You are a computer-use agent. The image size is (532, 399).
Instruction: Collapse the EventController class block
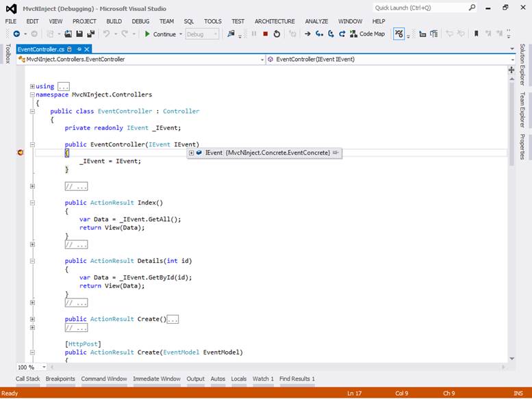pyautogui.click(x=32, y=111)
